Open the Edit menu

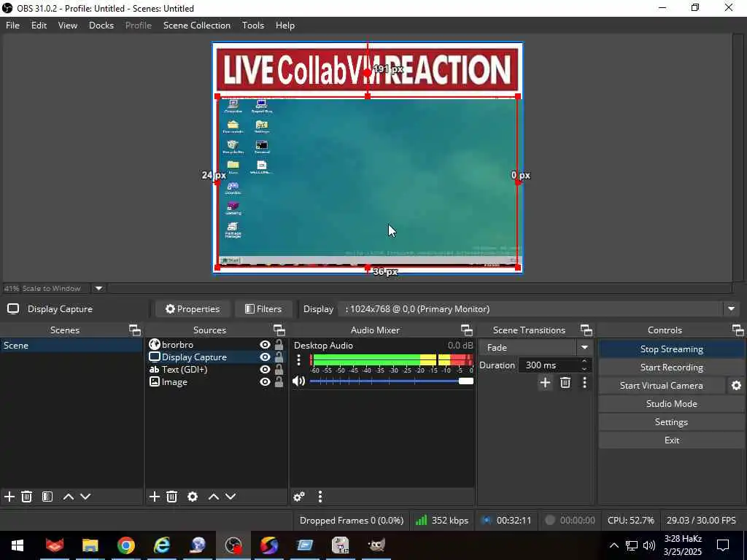(x=39, y=26)
